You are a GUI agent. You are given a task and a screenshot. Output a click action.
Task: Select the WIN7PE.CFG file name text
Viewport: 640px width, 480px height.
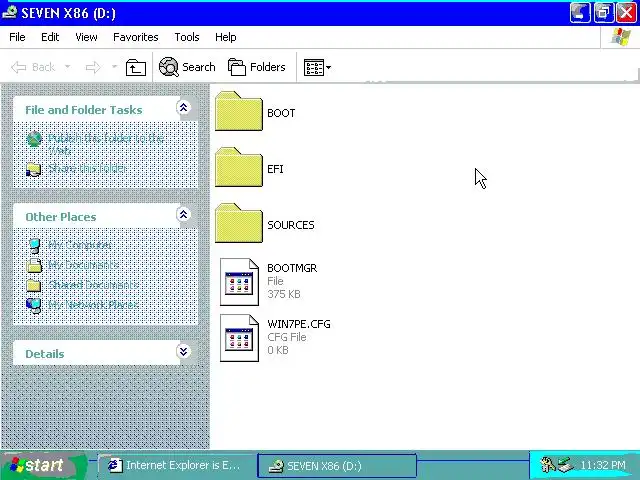299,324
